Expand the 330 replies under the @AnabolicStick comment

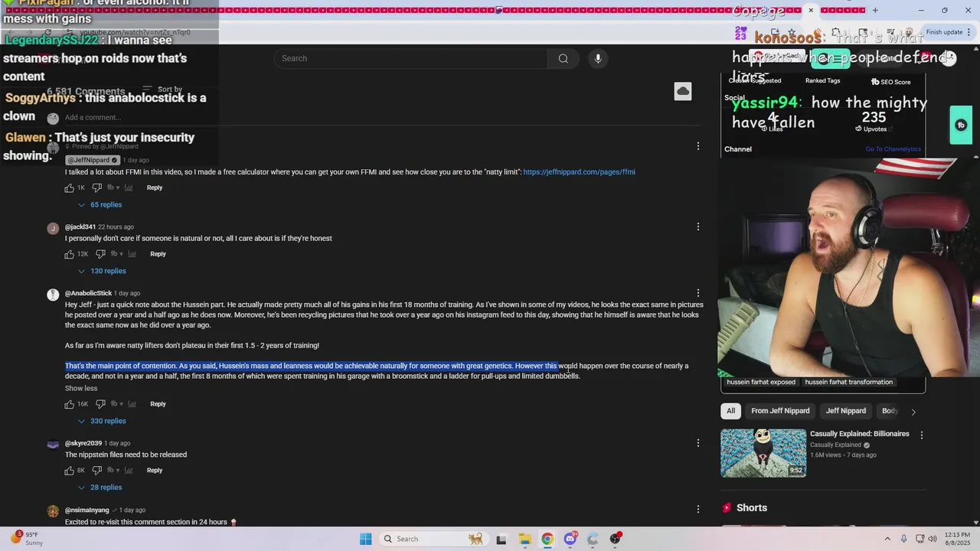tap(102, 421)
